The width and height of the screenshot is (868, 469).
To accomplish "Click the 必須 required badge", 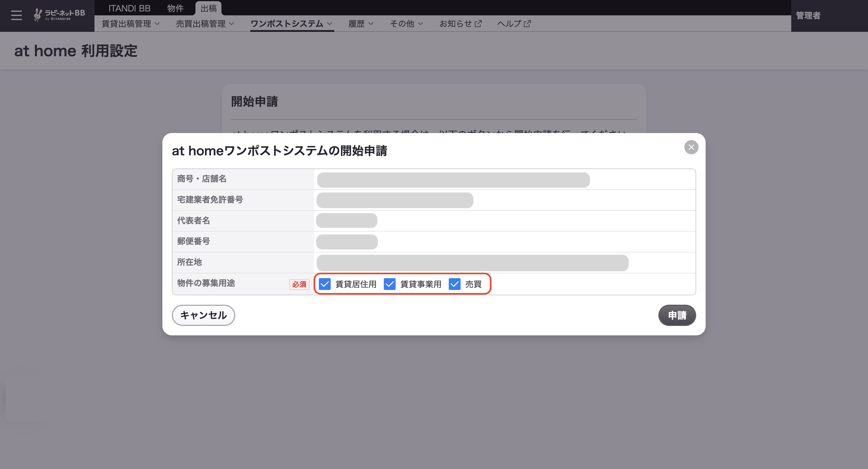I will [x=299, y=284].
